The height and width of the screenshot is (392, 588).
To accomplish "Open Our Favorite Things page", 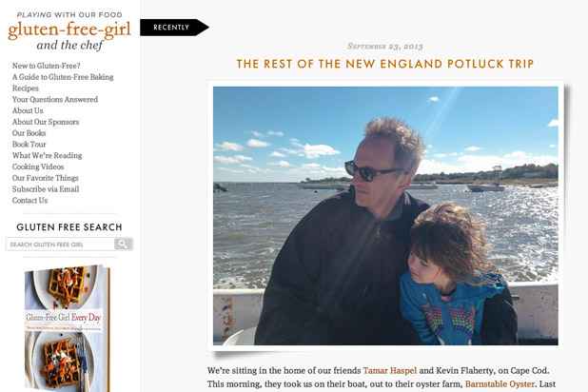I will [x=45, y=178].
